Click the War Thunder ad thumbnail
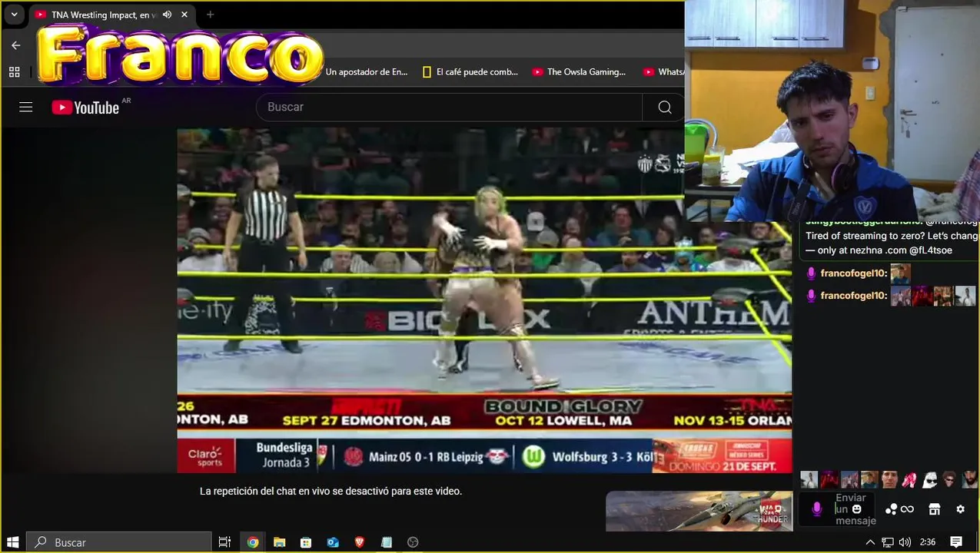Image resolution: width=980 pixels, height=553 pixels. coord(699,511)
